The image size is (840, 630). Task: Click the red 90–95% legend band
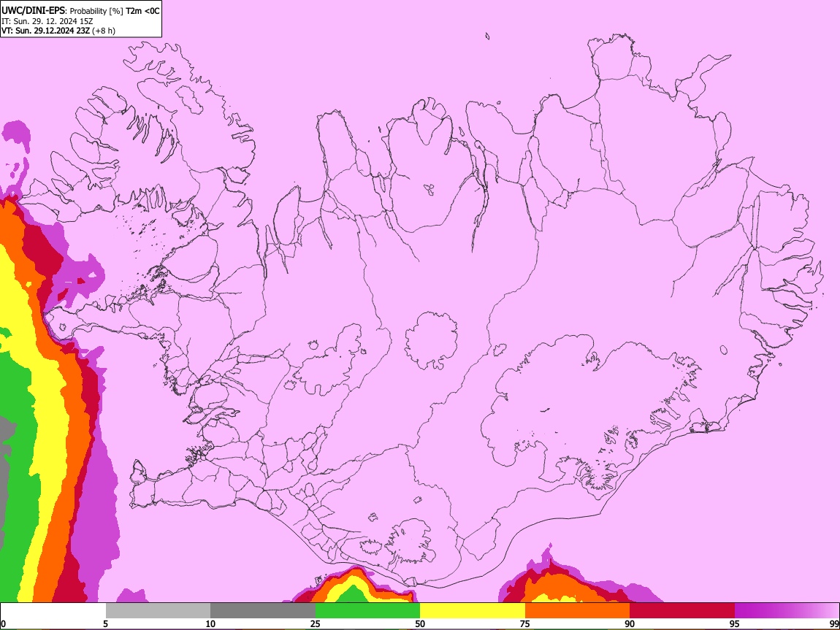[682, 611]
